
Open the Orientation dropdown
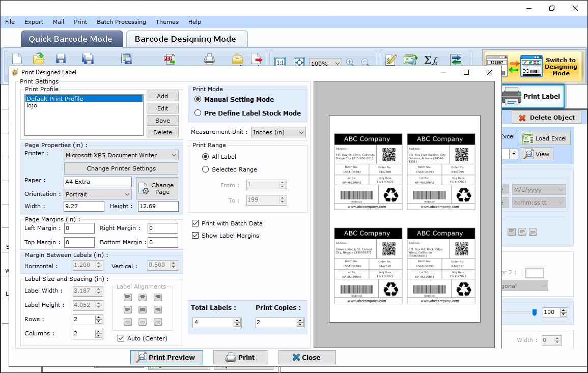coord(128,194)
